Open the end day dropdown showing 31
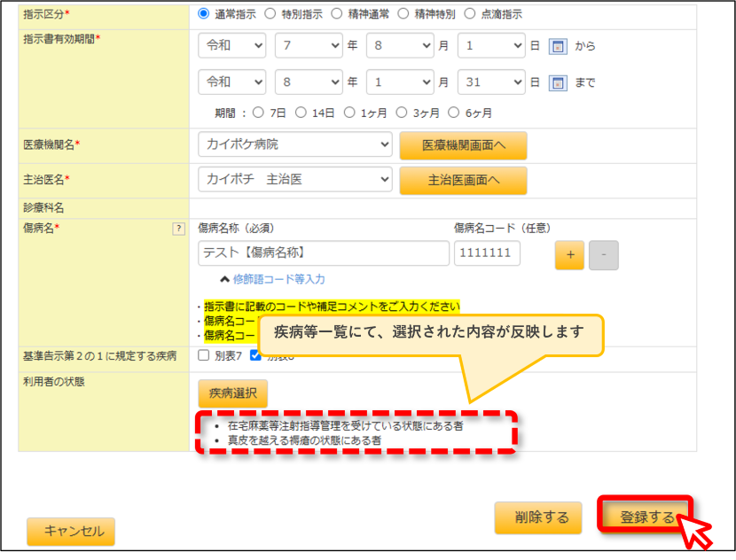Viewport: 736px width, 560px height. click(491, 82)
